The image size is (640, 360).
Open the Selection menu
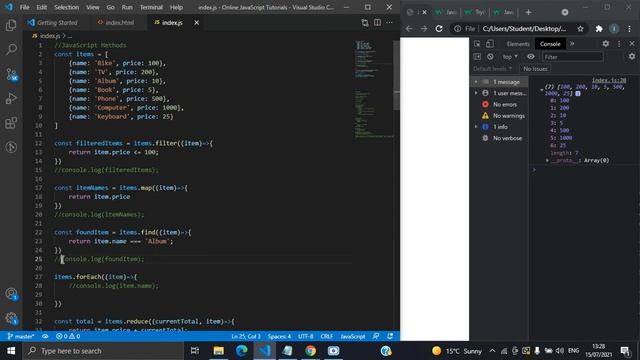click(x=66, y=7)
